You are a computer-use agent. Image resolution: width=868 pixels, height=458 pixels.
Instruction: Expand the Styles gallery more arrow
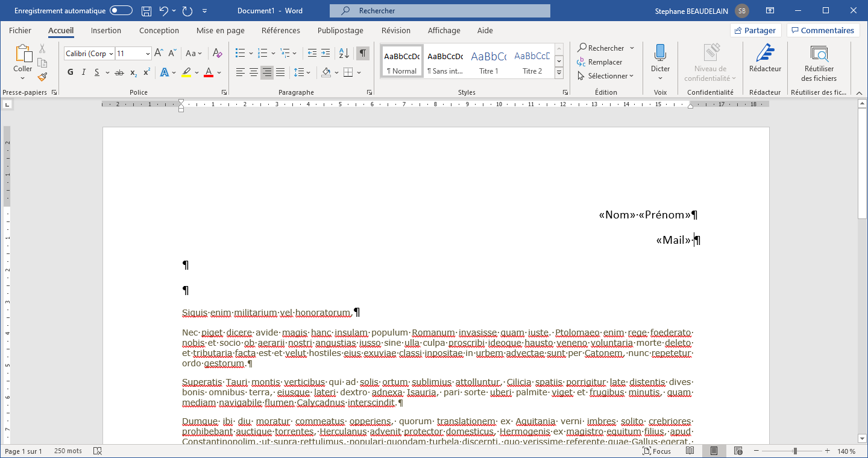(559, 73)
